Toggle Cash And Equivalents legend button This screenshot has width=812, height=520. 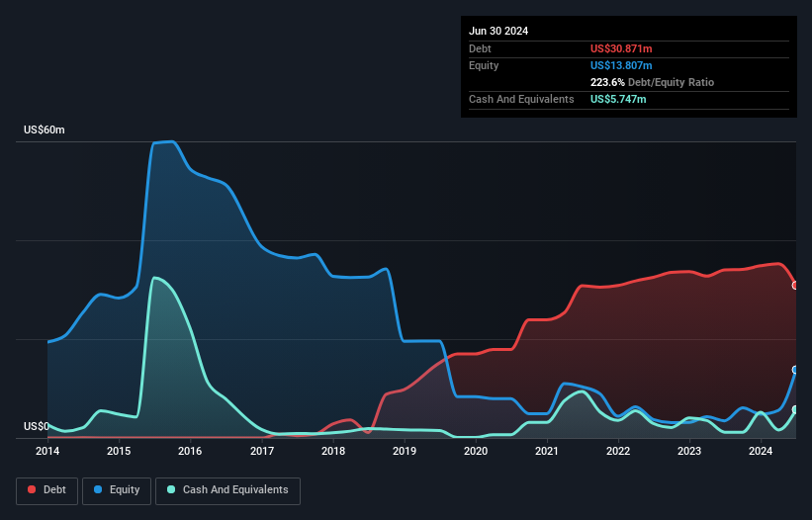(x=227, y=490)
